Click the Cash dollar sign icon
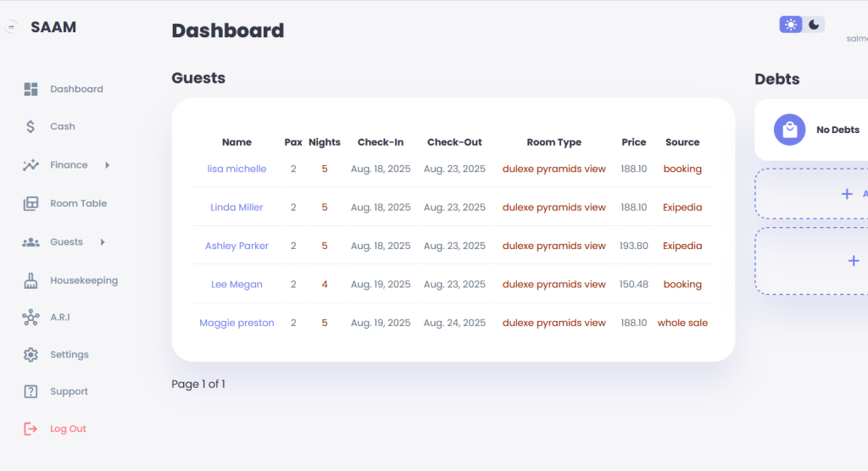Viewport: 868px width, 471px height. 31,126
